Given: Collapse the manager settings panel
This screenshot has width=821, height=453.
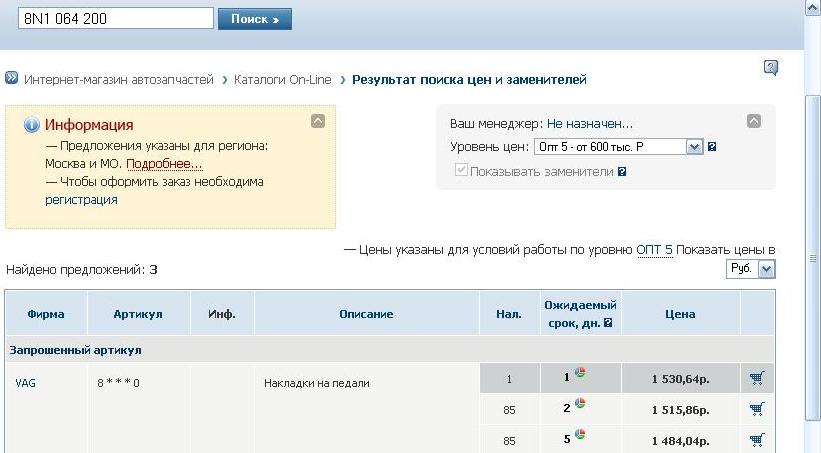Looking at the screenshot, I should click(754, 121).
